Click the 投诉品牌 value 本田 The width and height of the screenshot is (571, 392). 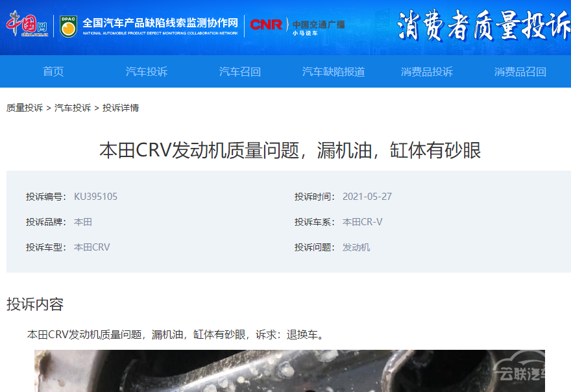click(x=83, y=222)
